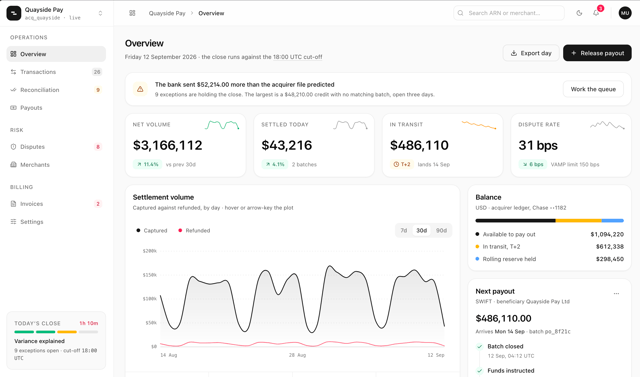Switch chart range to 7d
Viewport: 640px width, 377px height.
tap(403, 231)
